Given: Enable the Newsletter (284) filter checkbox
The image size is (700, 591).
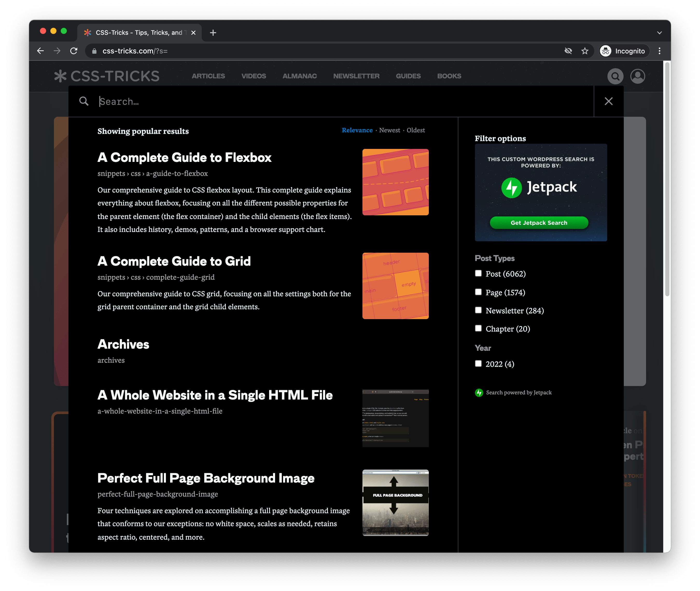Looking at the screenshot, I should pos(478,310).
